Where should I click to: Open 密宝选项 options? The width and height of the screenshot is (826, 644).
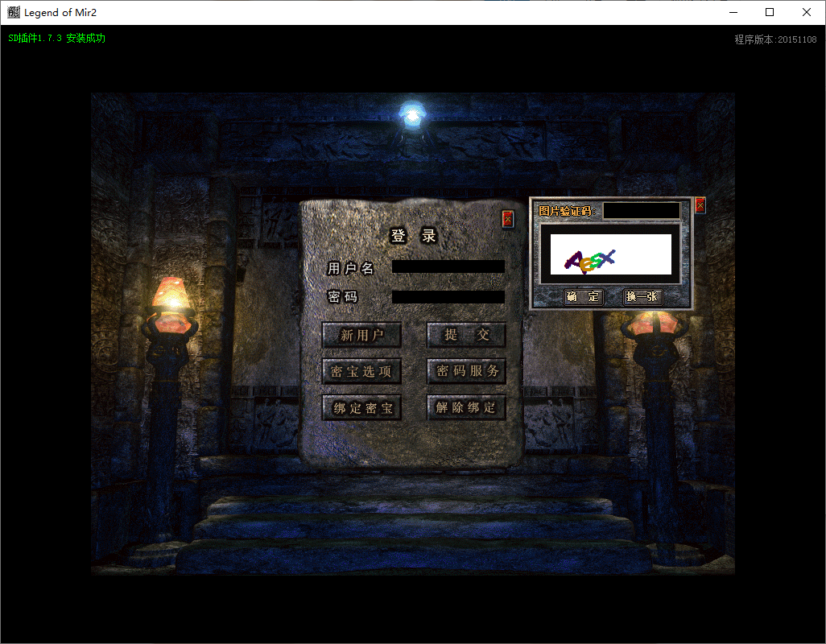pyautogui.click(x=361, y=371)
